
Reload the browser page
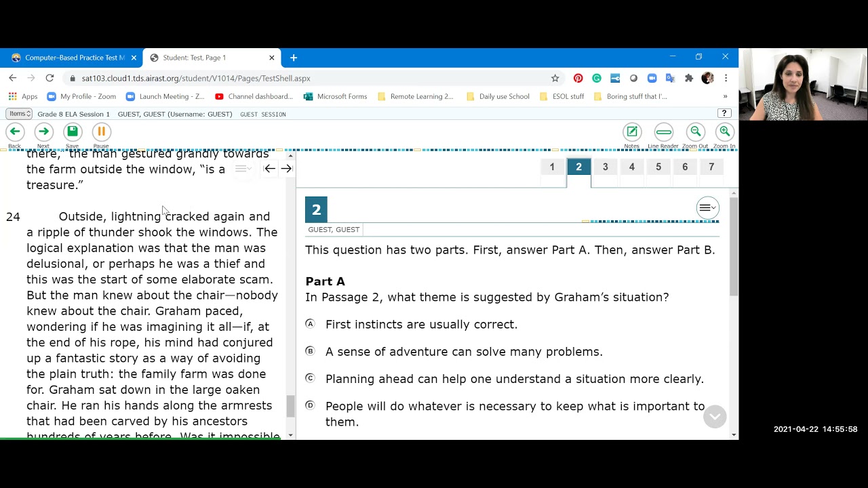[x=50, y=78]
